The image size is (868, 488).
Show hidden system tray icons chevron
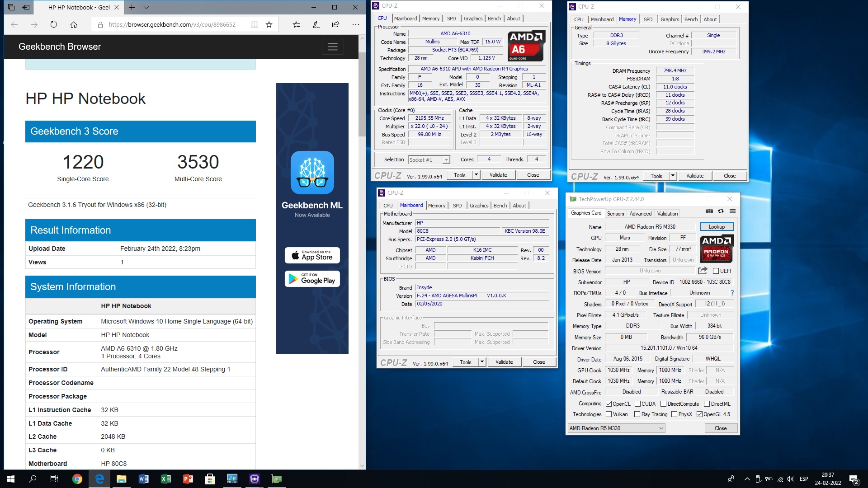click(747, 479)
